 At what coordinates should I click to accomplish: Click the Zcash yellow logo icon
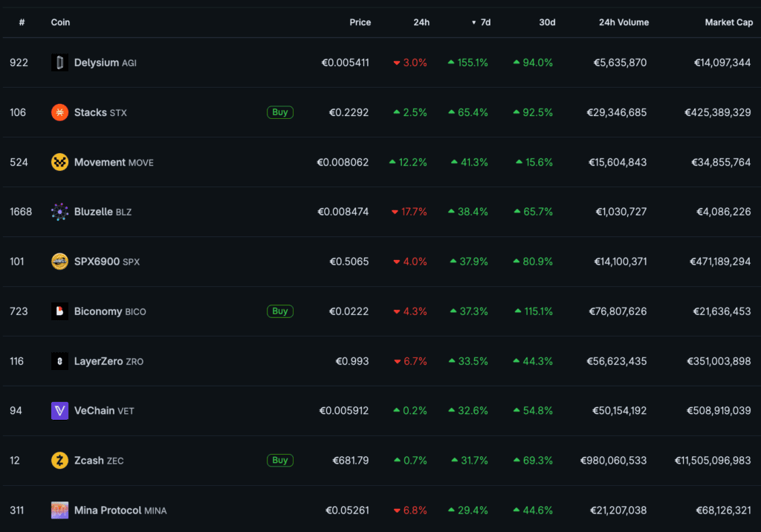click(x=59, y=460)
